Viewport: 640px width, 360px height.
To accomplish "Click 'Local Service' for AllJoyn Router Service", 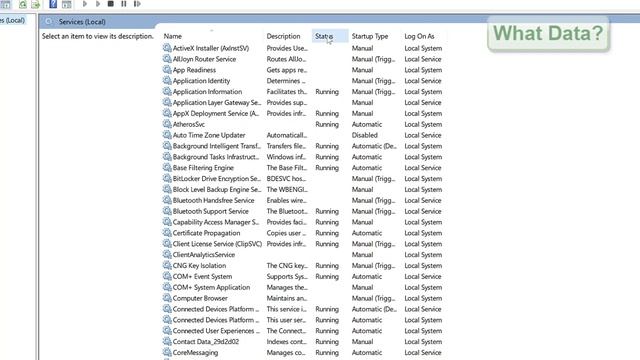I will (x=423, y=59).
